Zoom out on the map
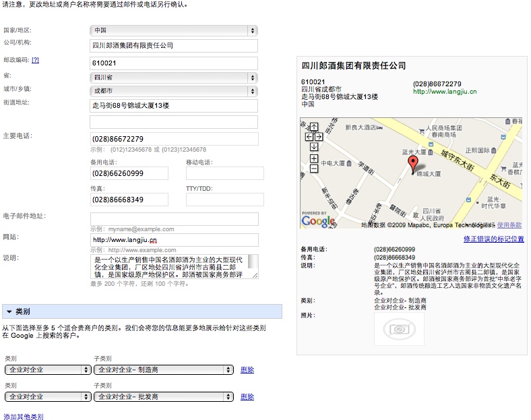This screenshot has height=420, width=531. pyautogui.click(x=314, y=169)
